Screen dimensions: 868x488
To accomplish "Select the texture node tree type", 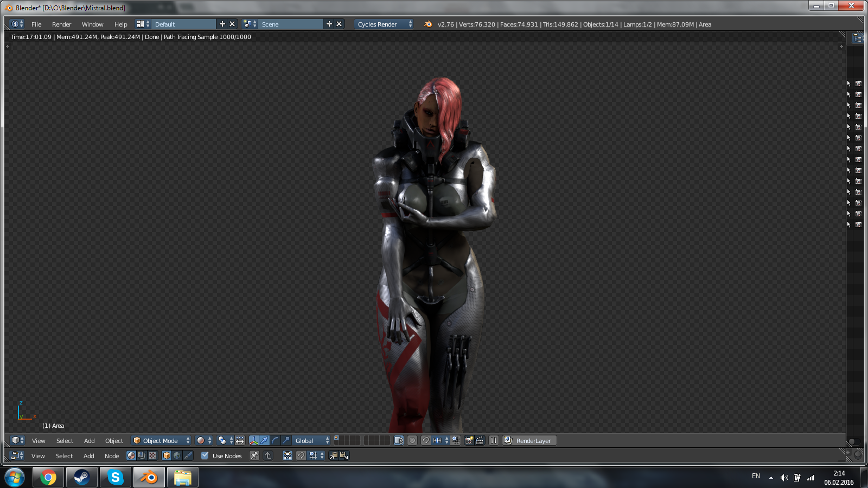I will pos(152,455).
